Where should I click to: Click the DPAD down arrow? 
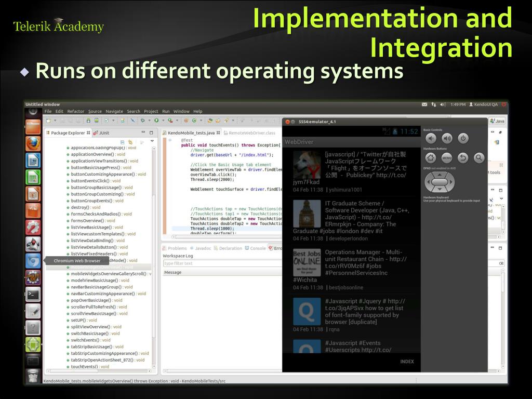tap(440, 189)
